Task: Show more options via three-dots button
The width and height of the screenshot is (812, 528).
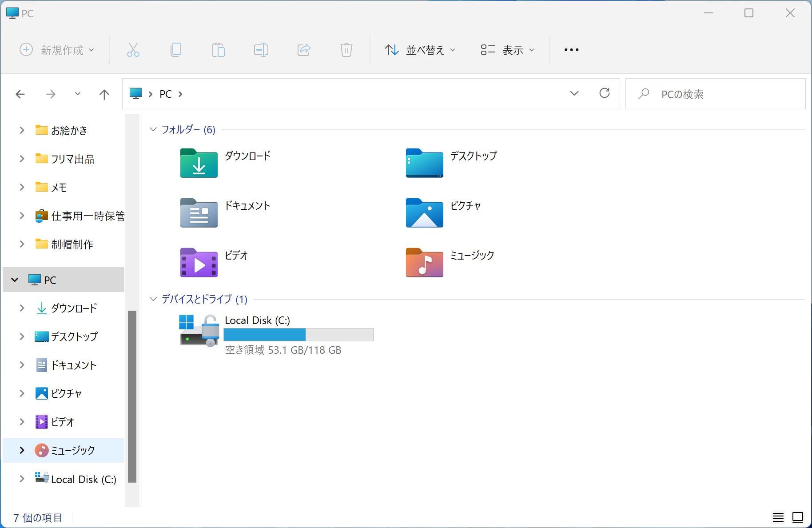Action: (571, 50)
